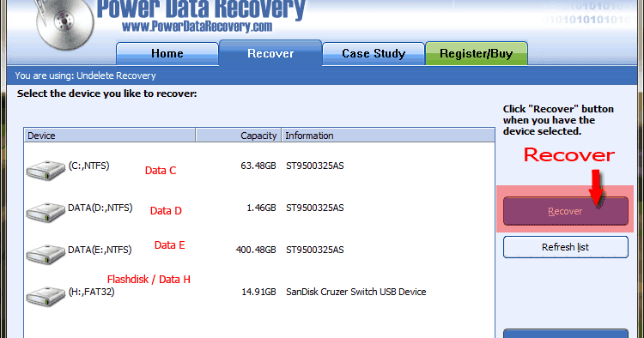Open the Home tab
Image resolution: width=644 pixels, height=338 pixels.
point(167,54)
